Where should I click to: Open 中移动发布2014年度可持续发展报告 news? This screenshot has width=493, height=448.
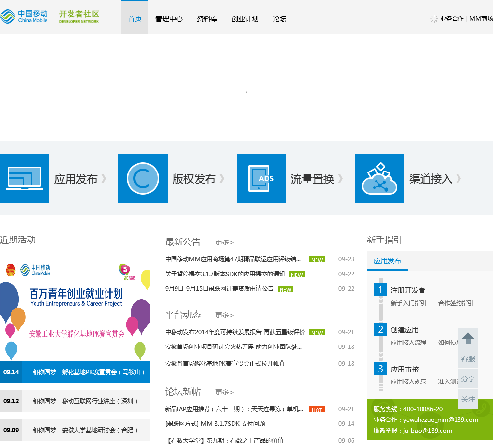(235, 332)
